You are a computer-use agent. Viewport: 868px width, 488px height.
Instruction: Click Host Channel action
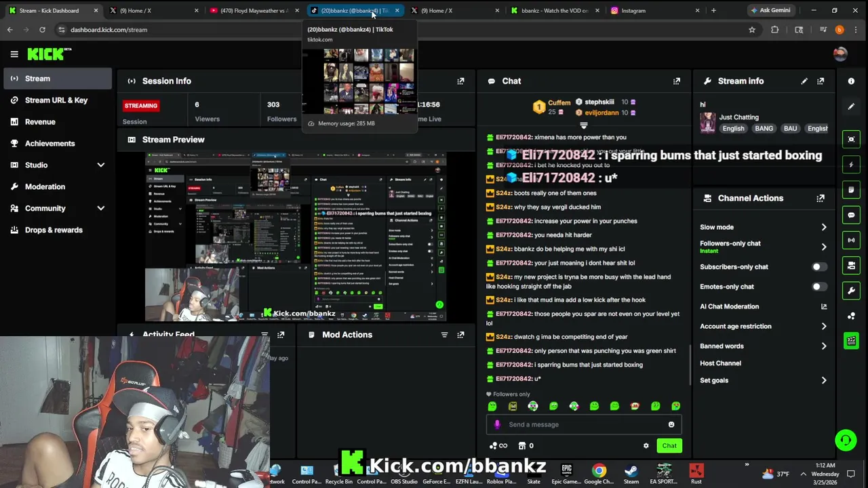[720, 363]
